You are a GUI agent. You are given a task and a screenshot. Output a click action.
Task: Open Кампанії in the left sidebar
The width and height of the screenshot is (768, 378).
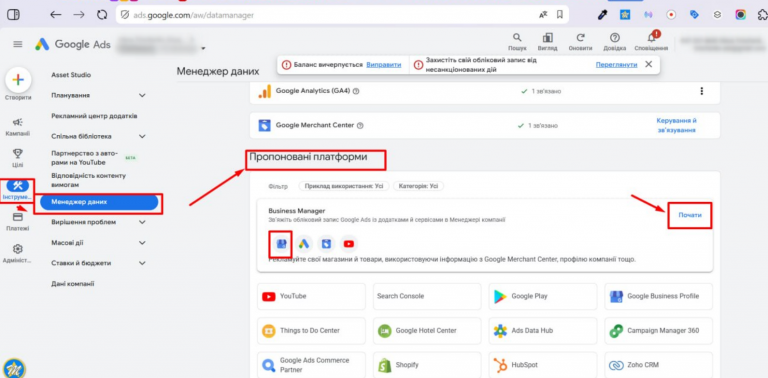pyautogui.click(x=18, y=126)
